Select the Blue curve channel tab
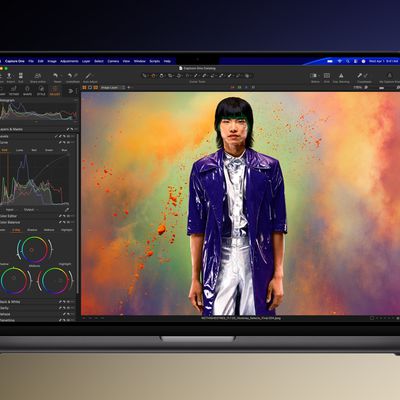Viewport: 400px width, 400px height. tap(64, 150)
